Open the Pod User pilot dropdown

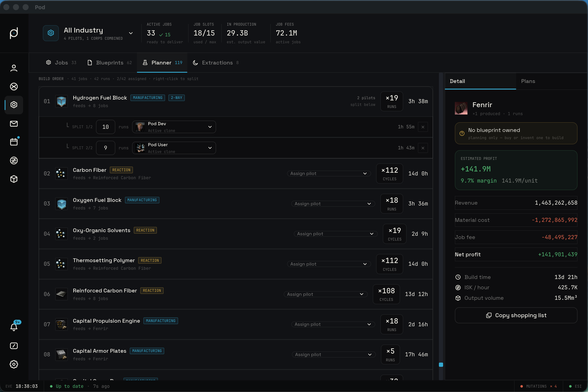click(x=174, y=148)
